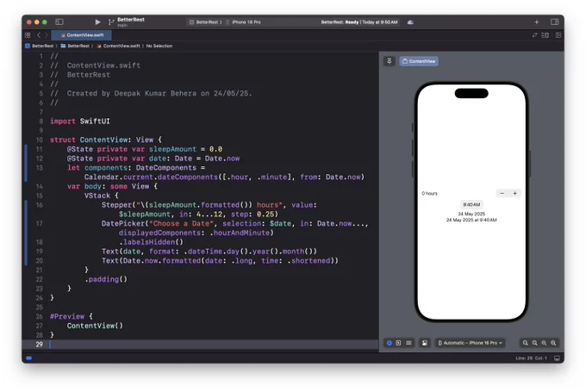
Task: Click the VStack line in code
Action: (102, 196)
